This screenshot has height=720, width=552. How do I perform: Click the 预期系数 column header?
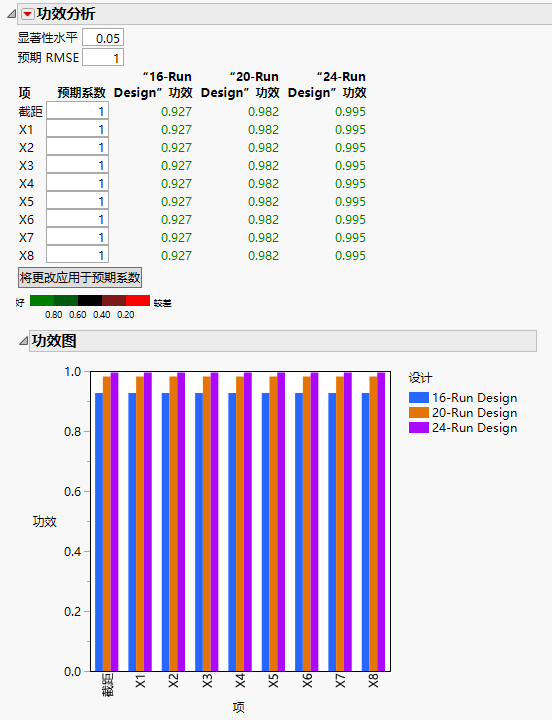(x=82, y=93)
